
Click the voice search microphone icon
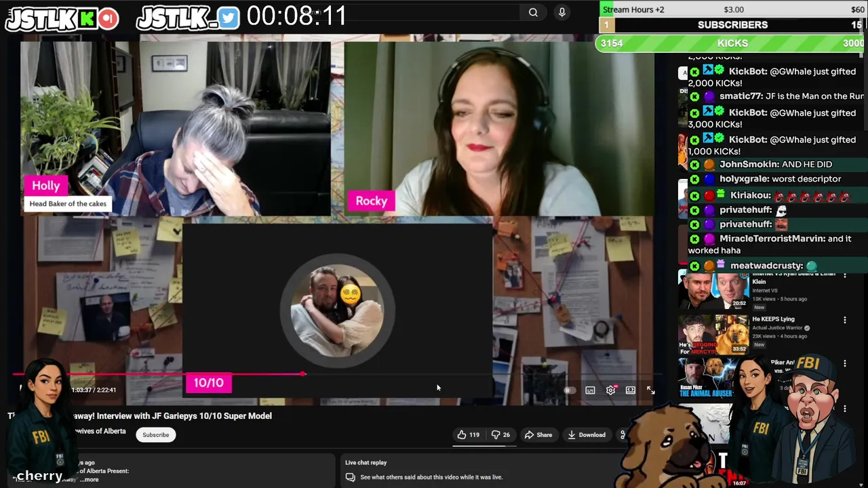pyautogui.click(x=561, y=12)
